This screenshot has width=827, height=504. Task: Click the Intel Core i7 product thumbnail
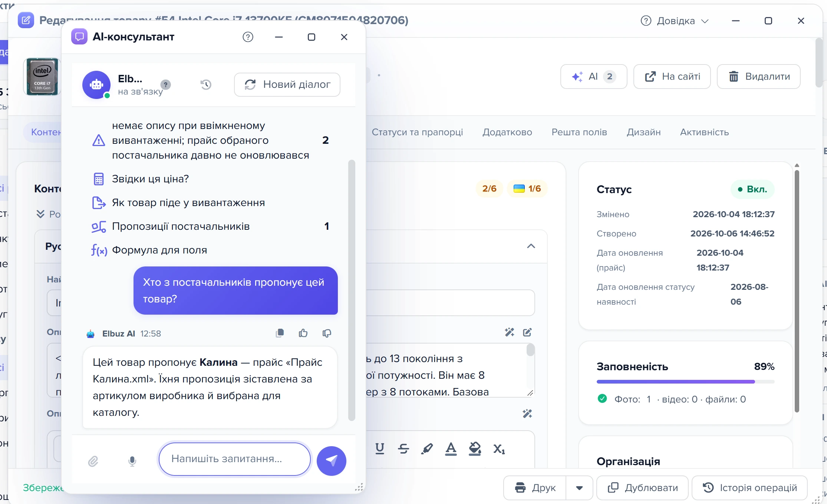[42, 77]
